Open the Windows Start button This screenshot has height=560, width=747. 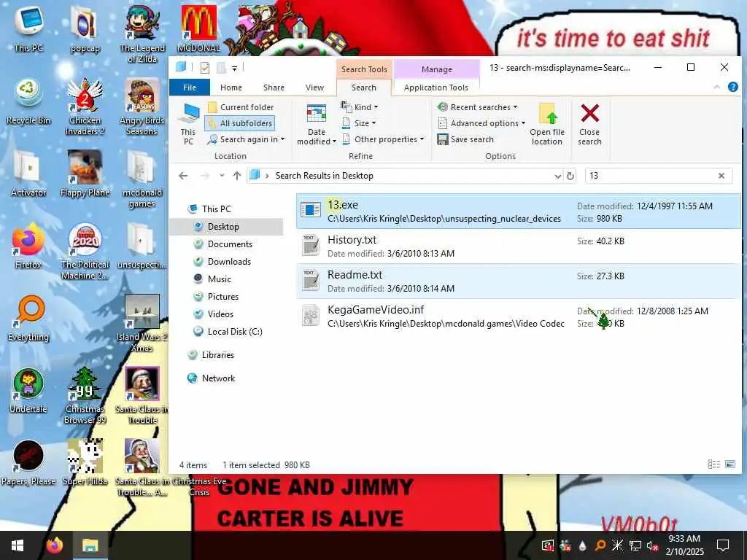pyautogui.click(x=18, y=545)
